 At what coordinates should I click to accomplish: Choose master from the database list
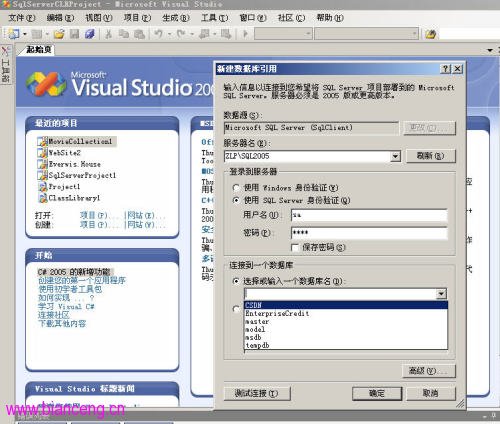pos(346,321)
